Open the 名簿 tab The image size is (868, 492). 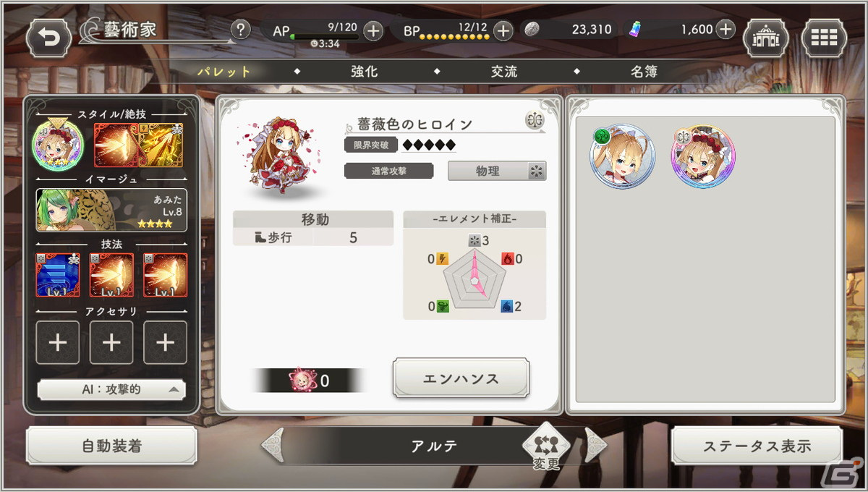coord(644,72)
